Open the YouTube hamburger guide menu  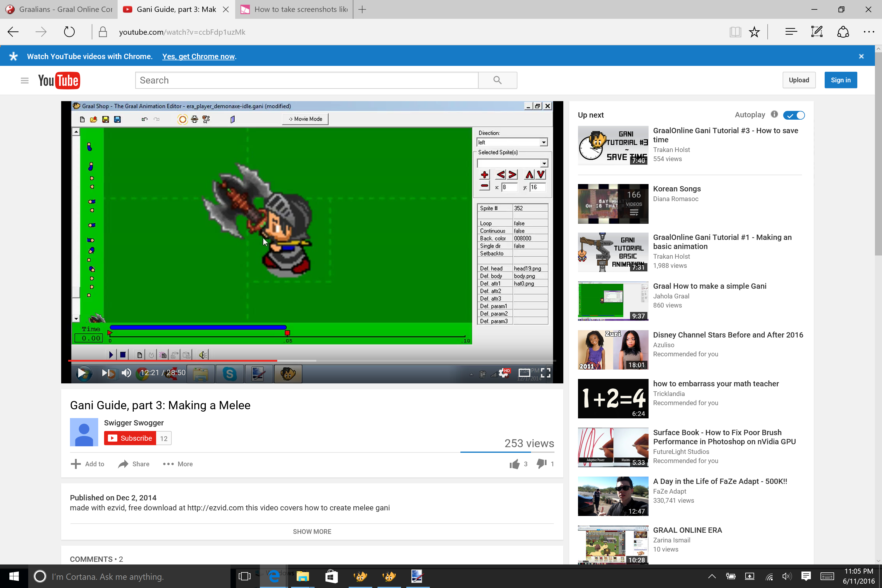coord(25,80)
